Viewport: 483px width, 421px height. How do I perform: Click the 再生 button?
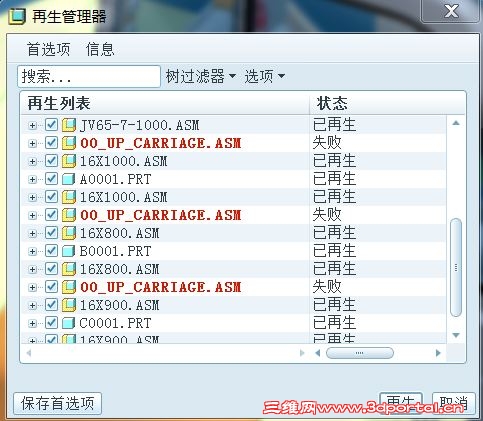point(401,403)
